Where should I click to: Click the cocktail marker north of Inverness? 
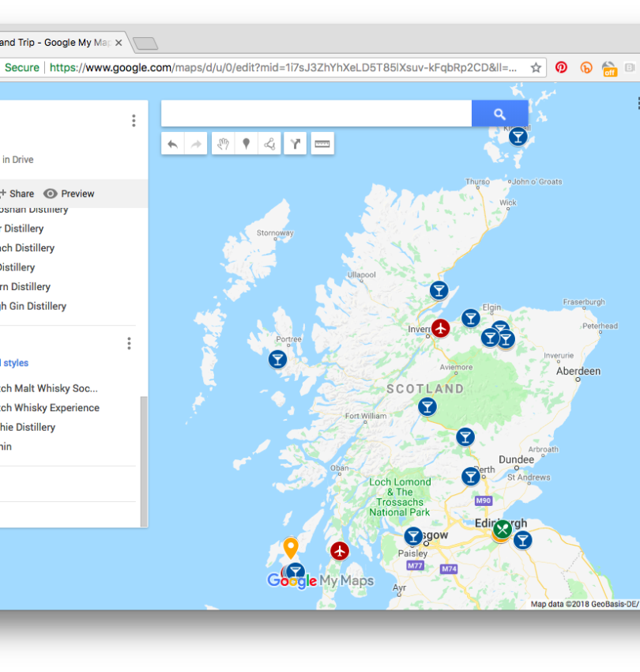pos(439,291)
